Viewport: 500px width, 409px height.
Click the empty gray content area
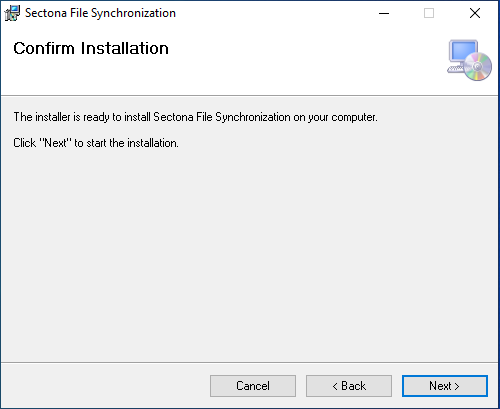point(249,253)
